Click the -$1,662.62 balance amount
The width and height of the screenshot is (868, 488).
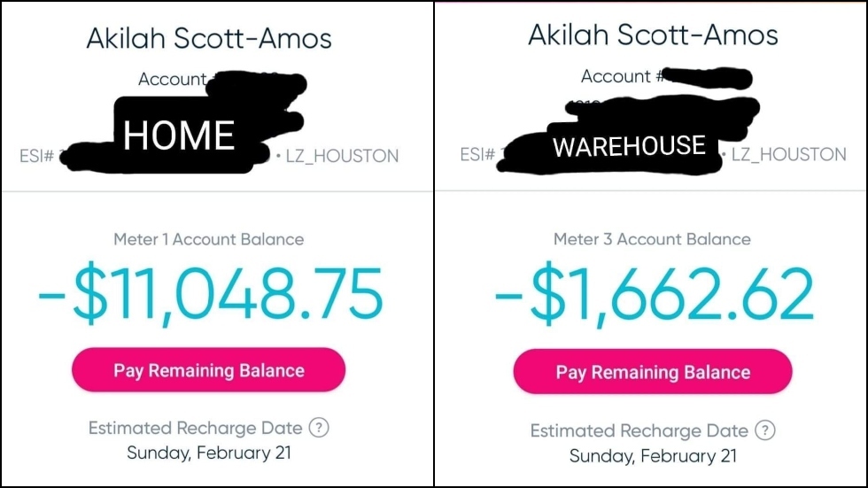(653, 296)
